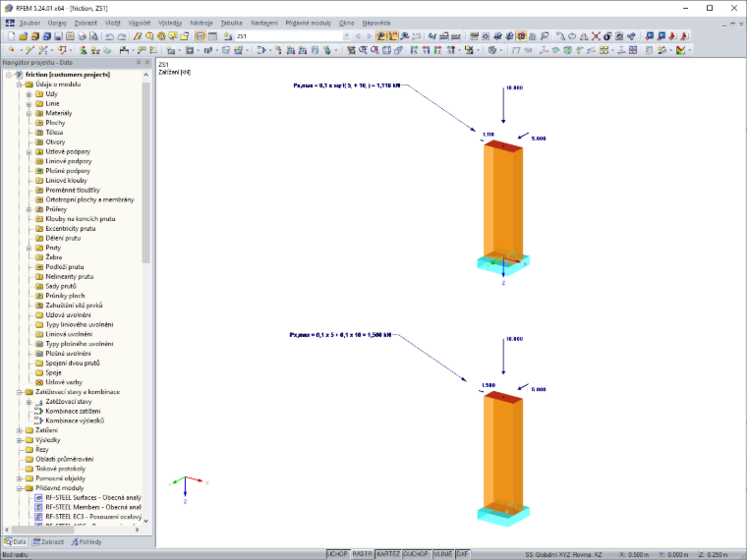
Task: Close the project navigator panel
Action: coord(147,62)
